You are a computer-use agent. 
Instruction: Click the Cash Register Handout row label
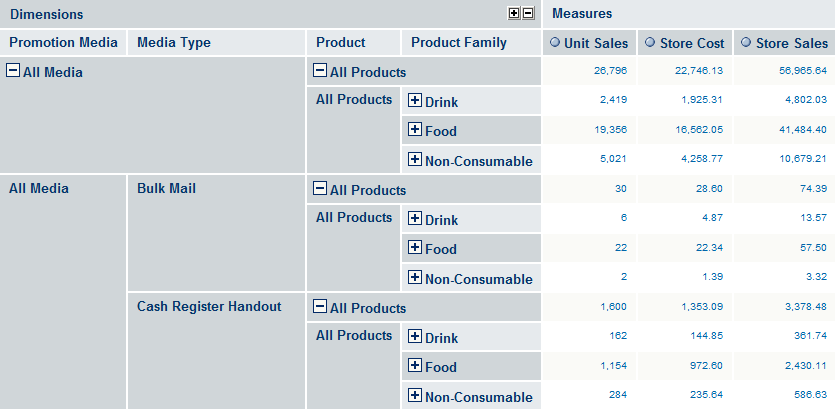coord(209,307)
